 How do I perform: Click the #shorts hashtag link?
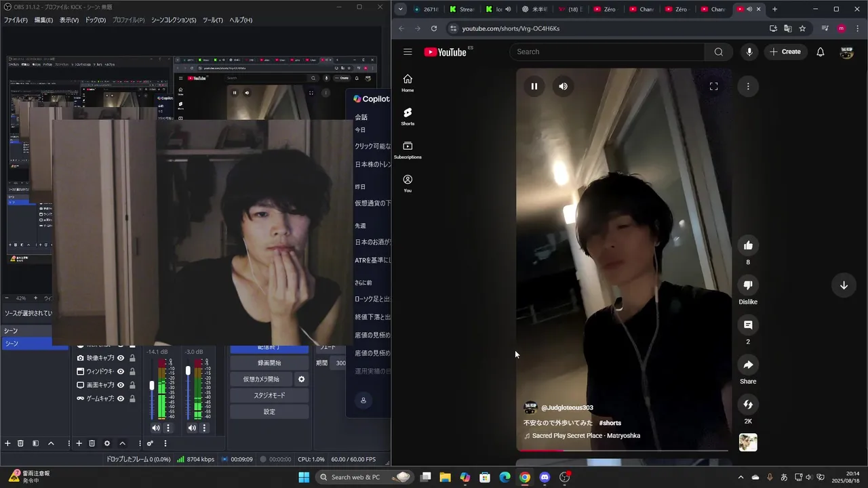(610, 423)
